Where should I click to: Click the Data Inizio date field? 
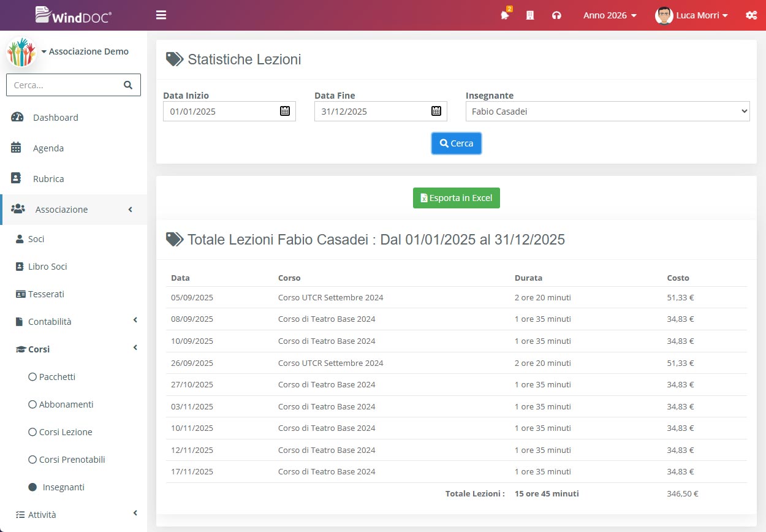(x=221, y=112)
